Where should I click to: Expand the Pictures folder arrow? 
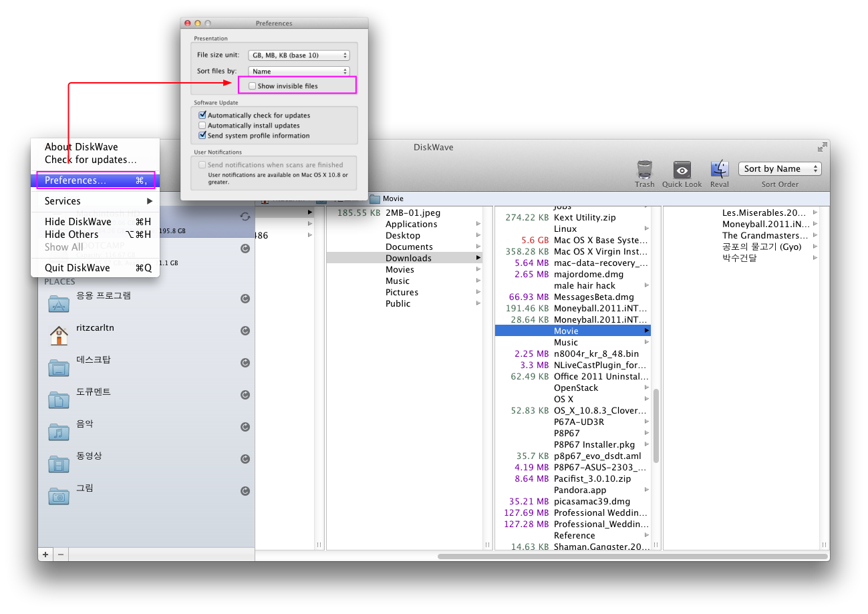point(478,293)
